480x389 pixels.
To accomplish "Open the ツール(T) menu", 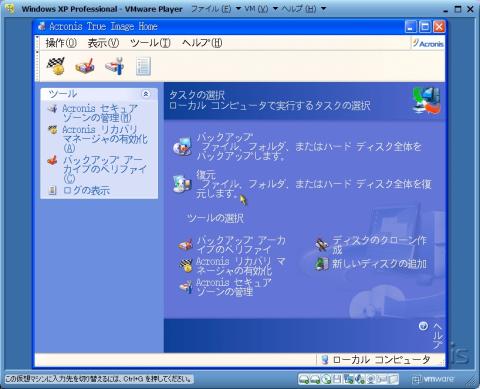I will [150, 43].
